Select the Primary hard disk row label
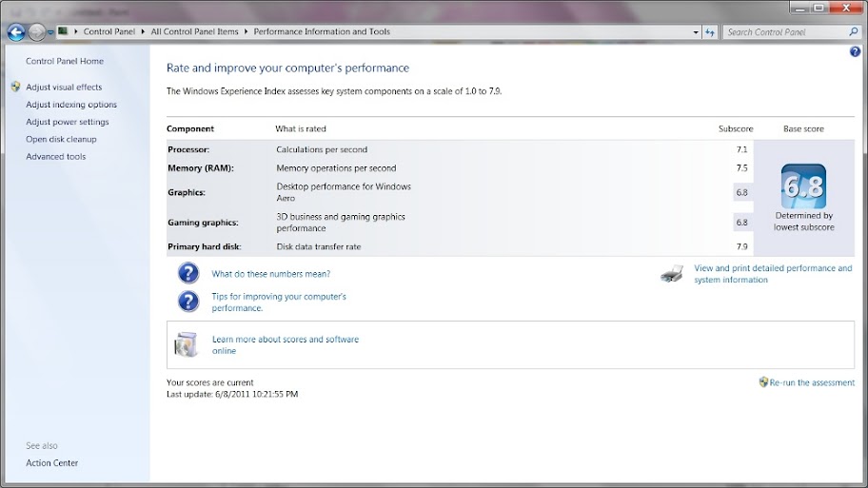868x488 pixels. (x=205, y=246)
